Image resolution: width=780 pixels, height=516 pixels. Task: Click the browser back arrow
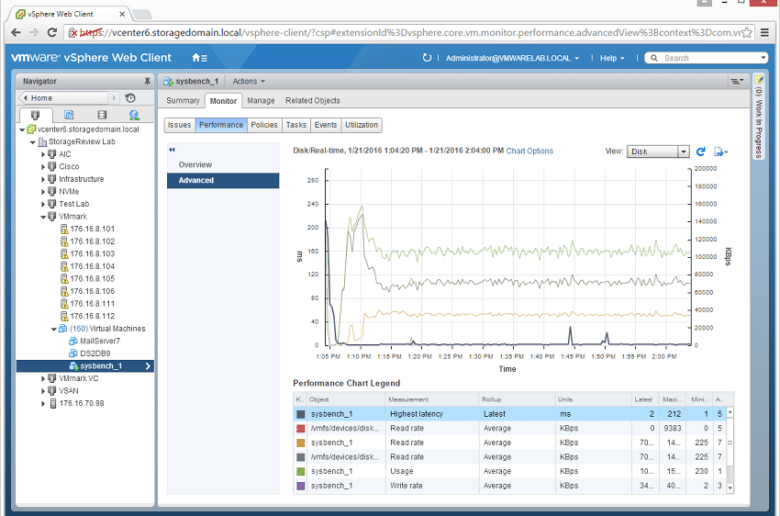coord(16,32)
